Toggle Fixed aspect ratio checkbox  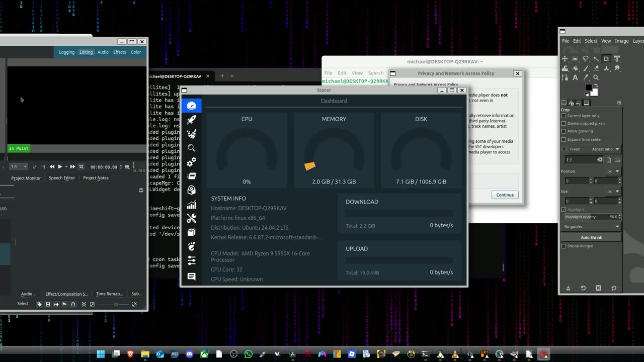563,149
